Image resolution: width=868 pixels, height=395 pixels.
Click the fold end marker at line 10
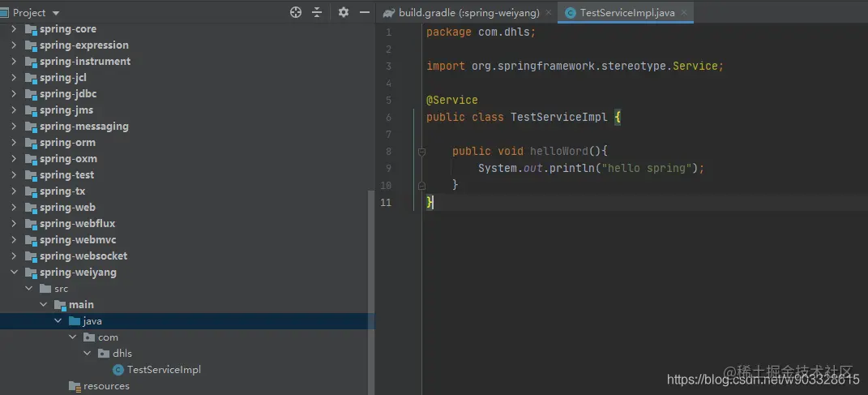pyautogui.click(x=421, y=185)
